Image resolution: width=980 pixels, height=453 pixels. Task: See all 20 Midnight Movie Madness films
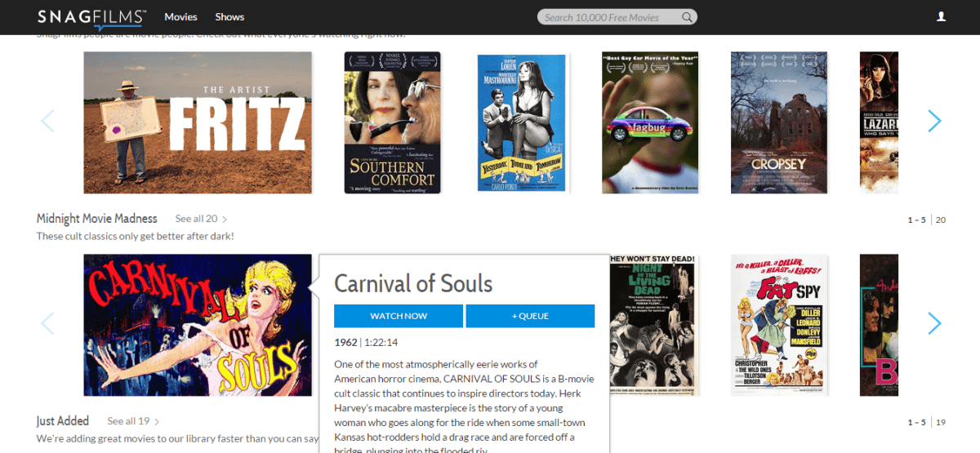click(x=201, y=219)
